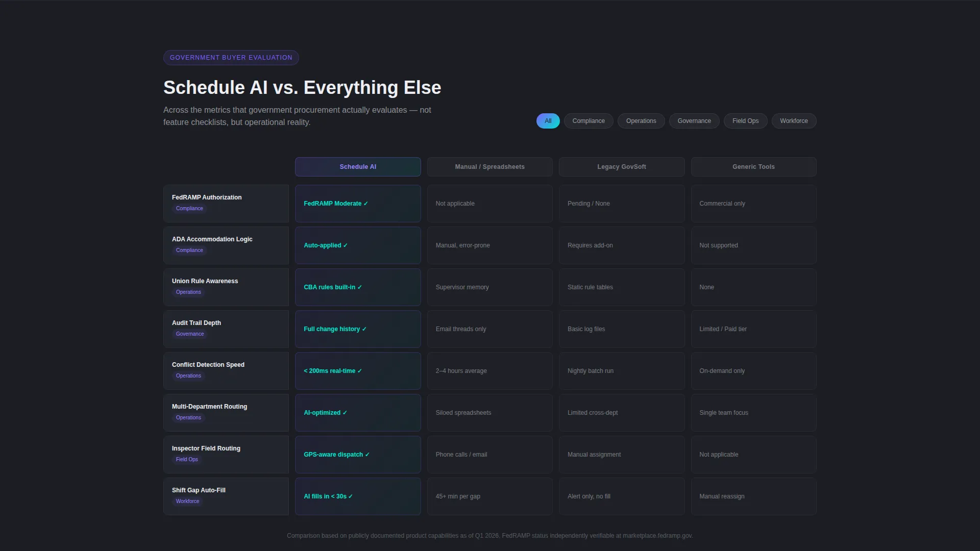
Task: Click the Manual assignment cell
Action: pos(622,455)
